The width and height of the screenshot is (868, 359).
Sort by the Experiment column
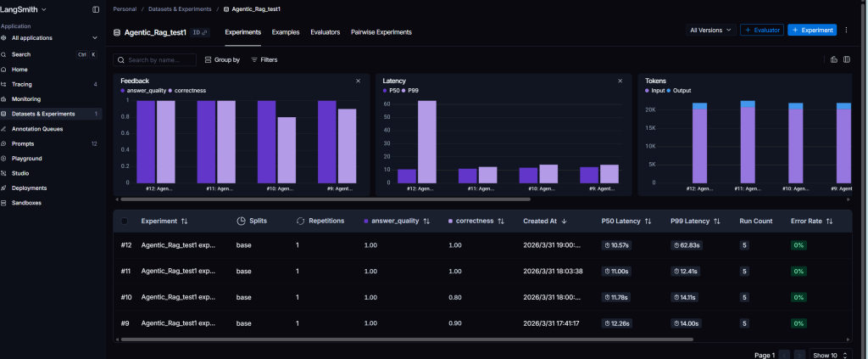point(164,221)
